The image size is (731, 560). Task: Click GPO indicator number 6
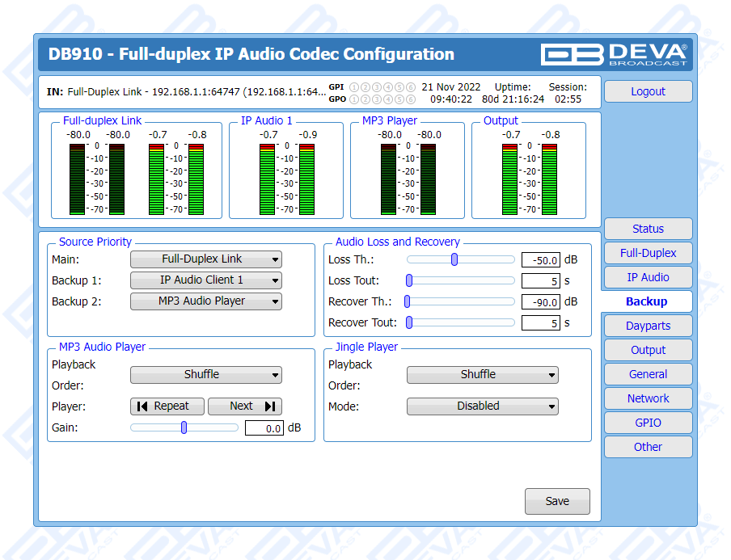coord(411,99)
